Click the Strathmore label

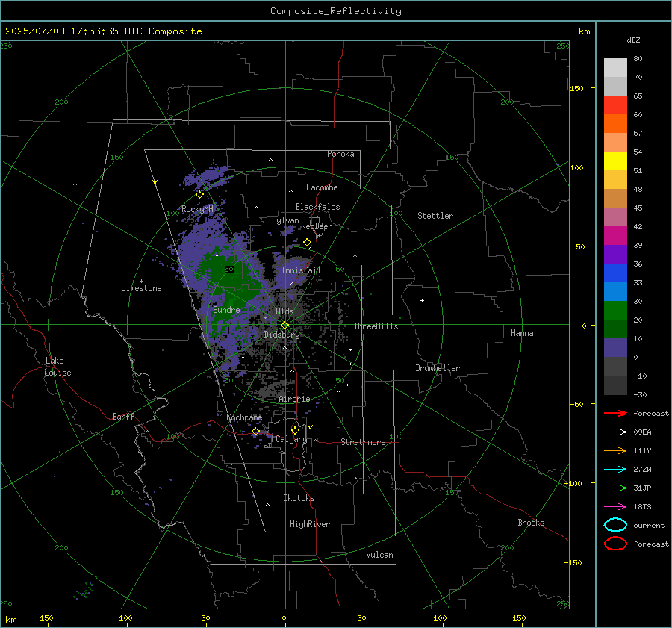[x=363, y=442]
